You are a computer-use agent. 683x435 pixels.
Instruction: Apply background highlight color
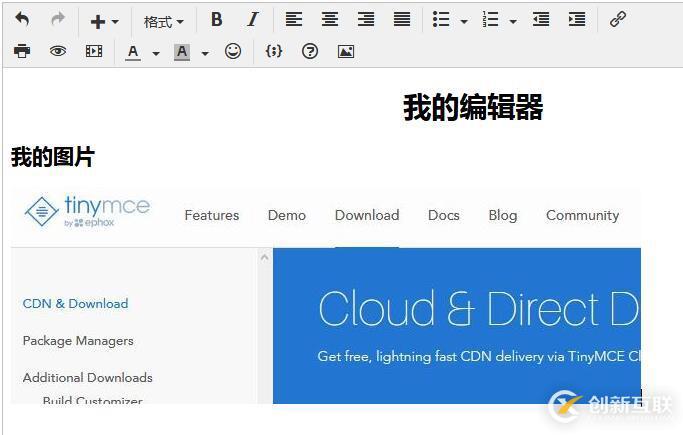point(182,52)
